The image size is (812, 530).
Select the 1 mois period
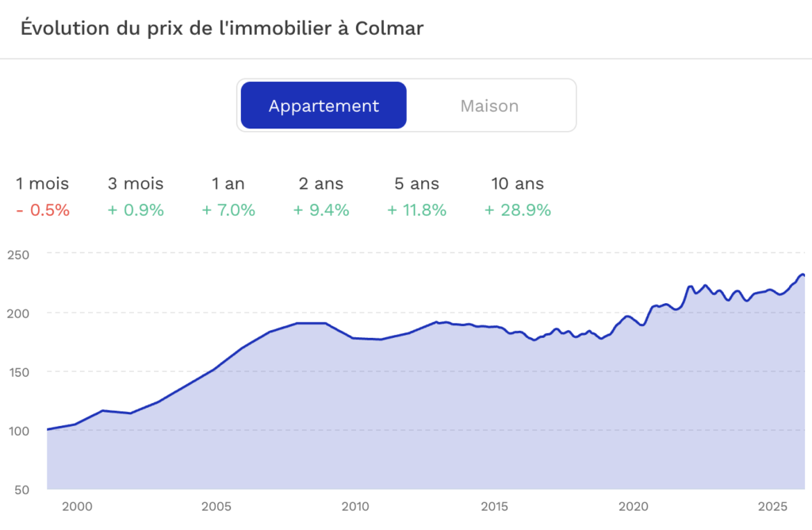tap(43, 183)
